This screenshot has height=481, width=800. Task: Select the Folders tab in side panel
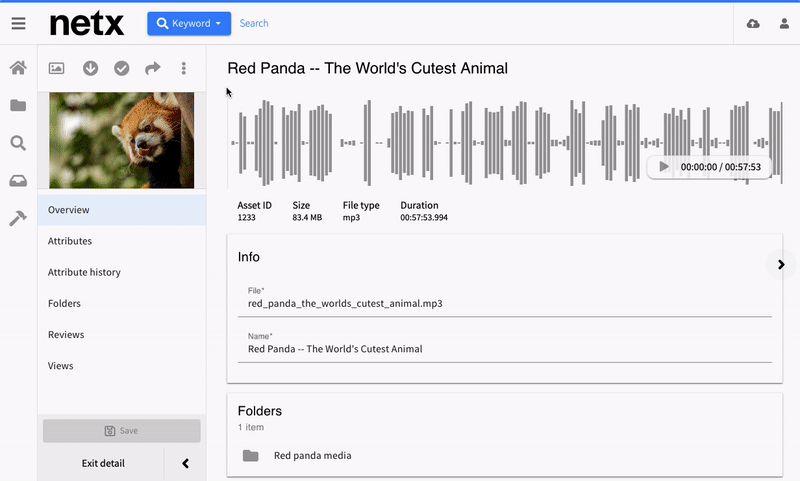(x=122, y=303)
